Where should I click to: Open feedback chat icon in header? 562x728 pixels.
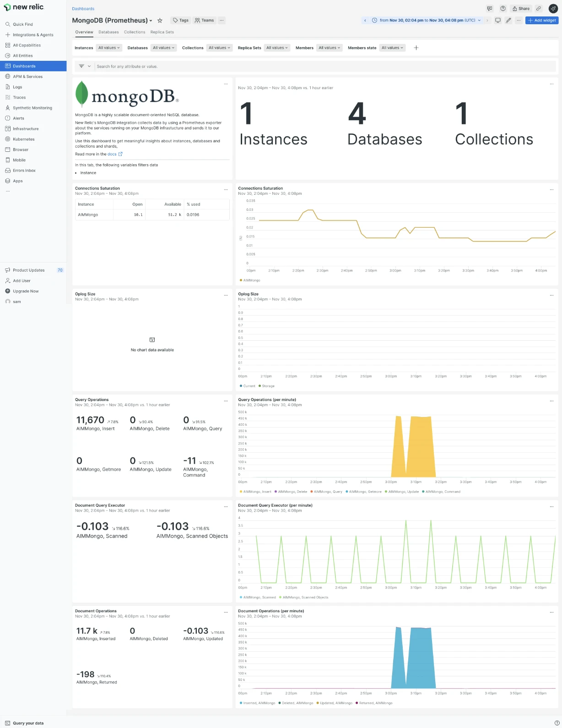tap(490, 9)
